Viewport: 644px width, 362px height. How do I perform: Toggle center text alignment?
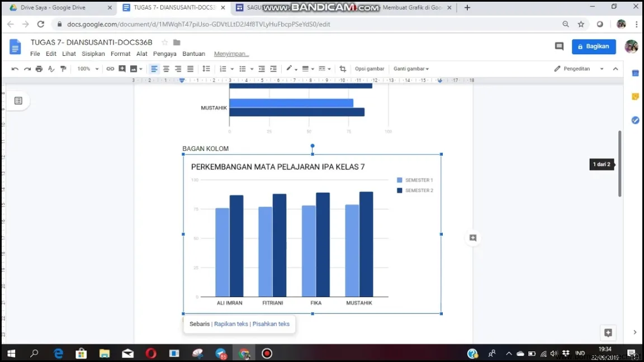(x=166, y=68)
